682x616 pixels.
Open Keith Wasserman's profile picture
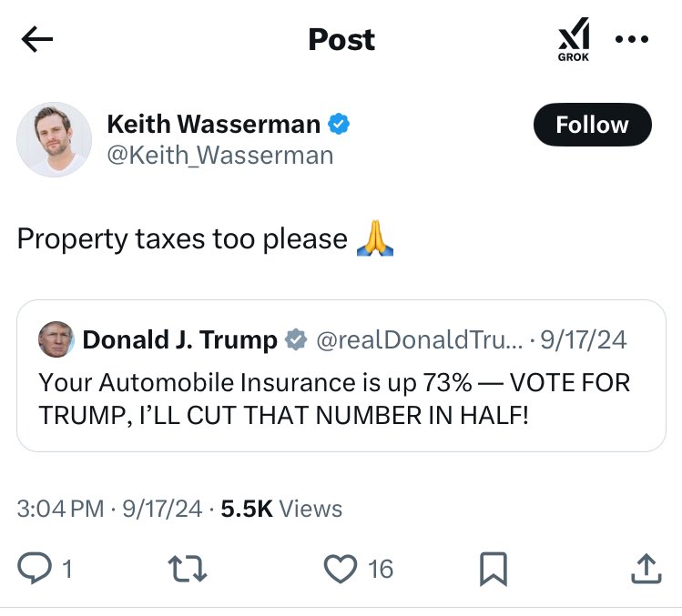pos(55,138)
